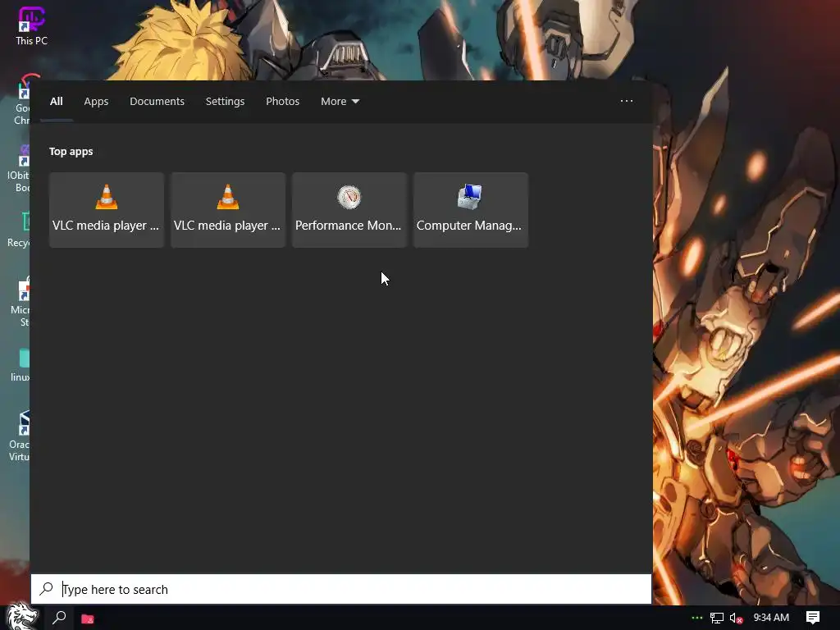Launch Computer Management from Top apps
840x630 pixels.
pos(470,209)
